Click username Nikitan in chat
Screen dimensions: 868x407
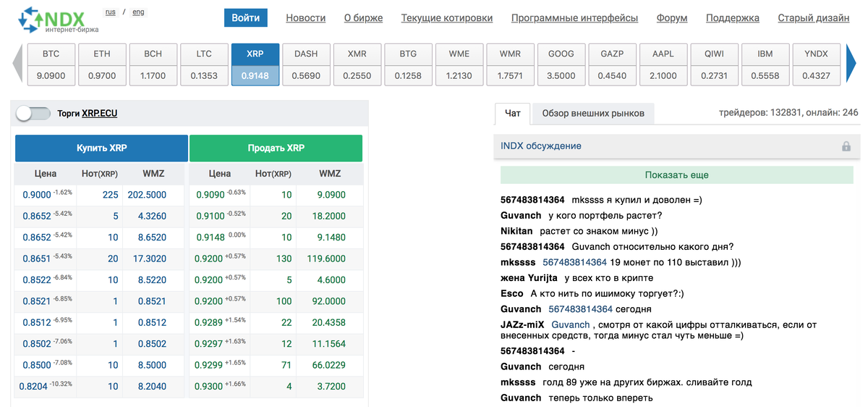516,231
